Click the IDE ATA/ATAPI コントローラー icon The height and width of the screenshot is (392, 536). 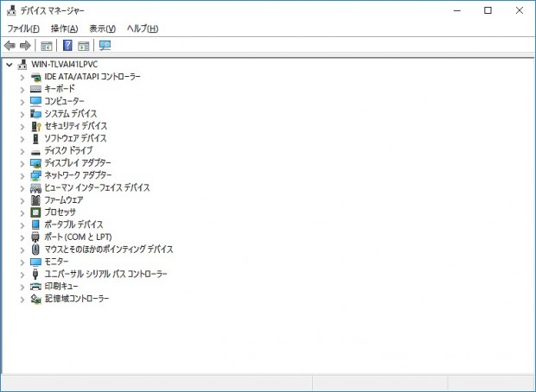pos(35,77)
